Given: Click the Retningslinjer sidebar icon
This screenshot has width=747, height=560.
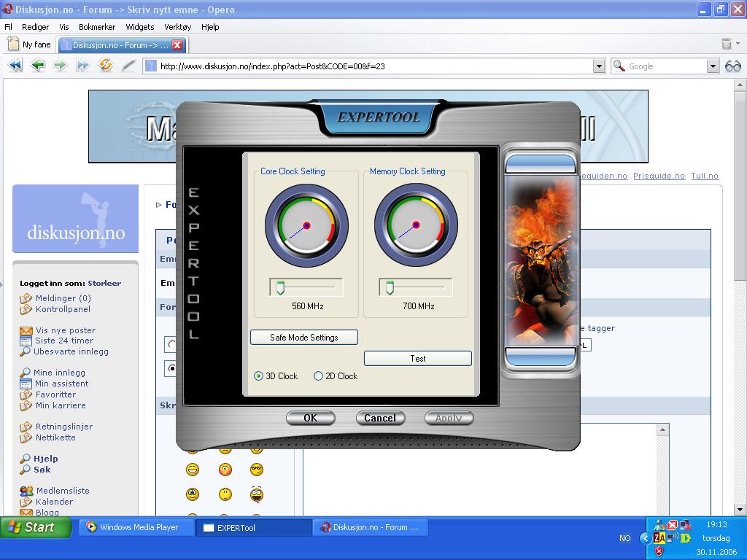Looking at the screenshot, I should point(26,427).
